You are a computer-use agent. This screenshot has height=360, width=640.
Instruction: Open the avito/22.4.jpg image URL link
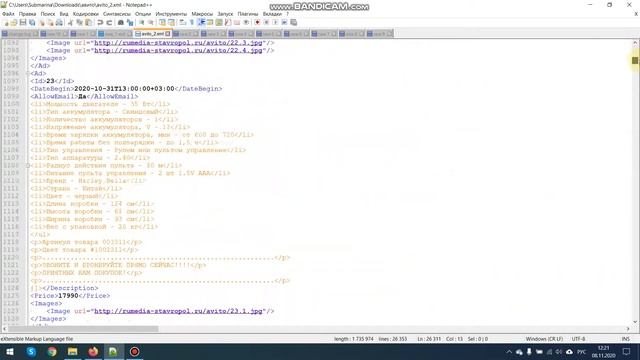click(178, 50)
